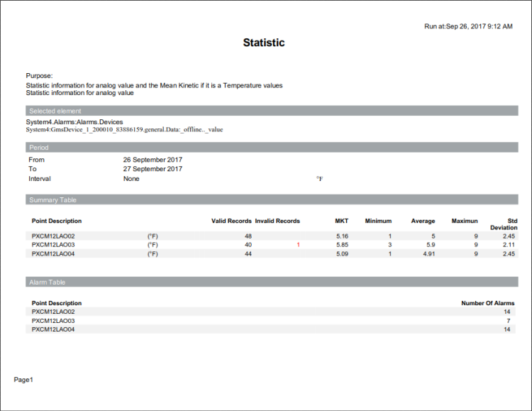532x411 pixels.
Task: Click the Statistic report title
Action: pyautogui.click(x=264, y=43)
